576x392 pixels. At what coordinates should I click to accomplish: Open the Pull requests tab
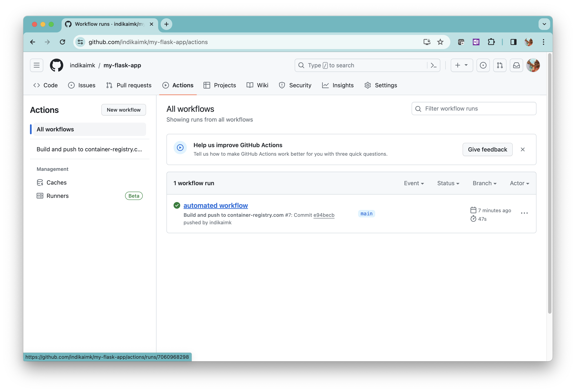click(x=129, y=85)
